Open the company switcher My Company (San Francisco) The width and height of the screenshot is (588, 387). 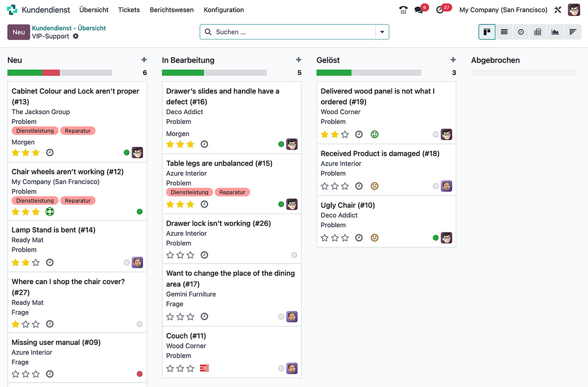click(503, 10)
